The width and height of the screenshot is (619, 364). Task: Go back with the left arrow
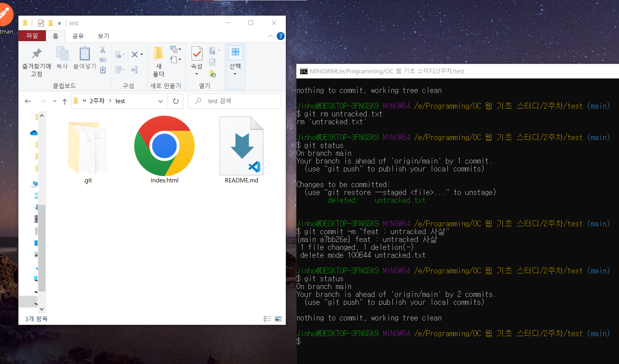[x=28, y=101]
